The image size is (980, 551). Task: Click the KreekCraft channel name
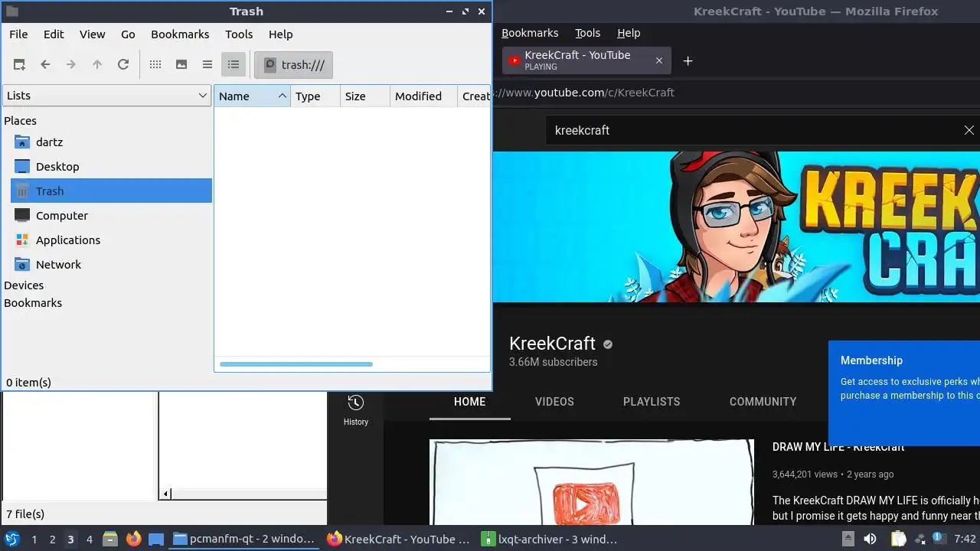pyautogui.click(x=552, y=344)
